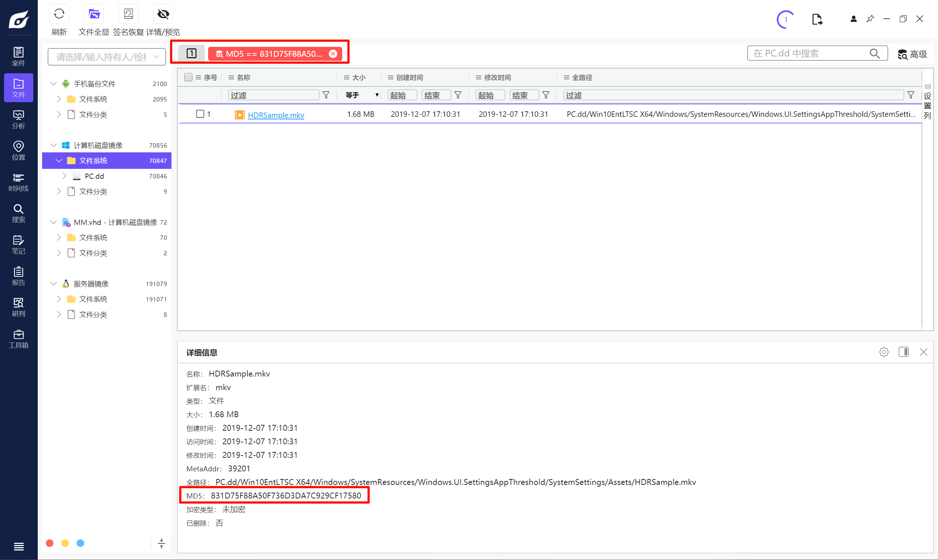Viewport: 938px width, 560px height.
Task: Toggle the 详细信息 panel layout icon
Action: [904, 352]
